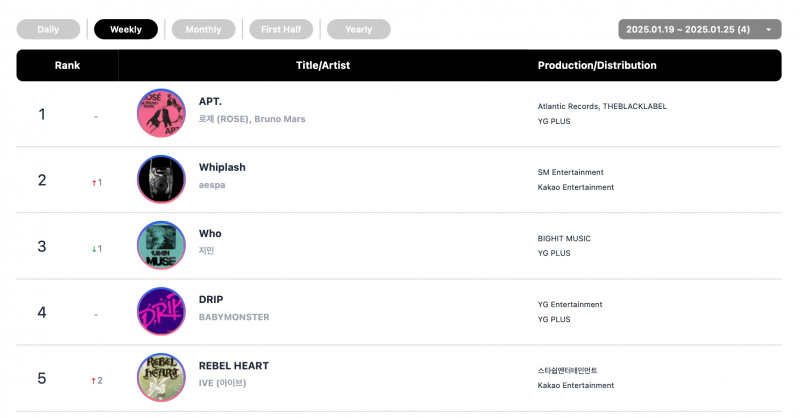Click the red up arrow beside rank 2
This screenshot has height=418, width=800.
(x=94, y=183)
